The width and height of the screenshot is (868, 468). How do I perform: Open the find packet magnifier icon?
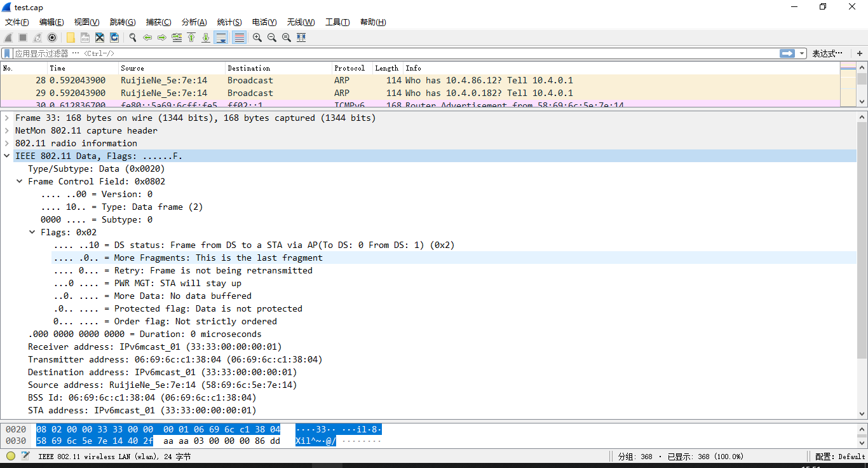click(133, 37)
